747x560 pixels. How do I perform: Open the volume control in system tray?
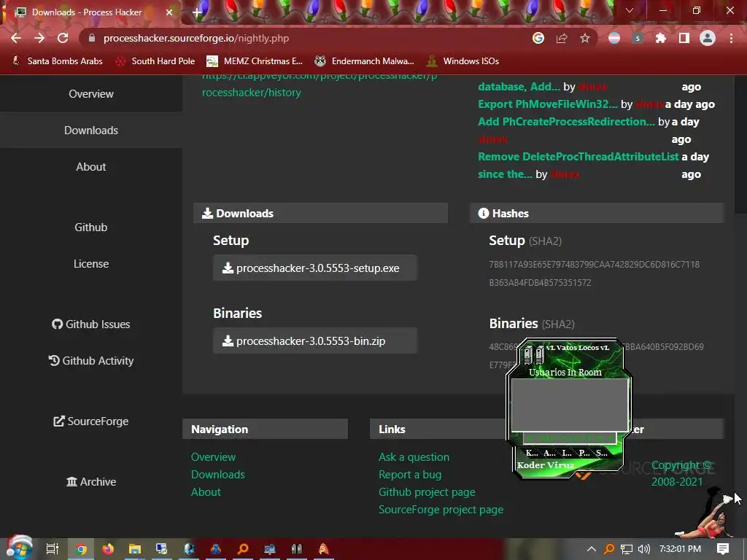click(643, 549)
